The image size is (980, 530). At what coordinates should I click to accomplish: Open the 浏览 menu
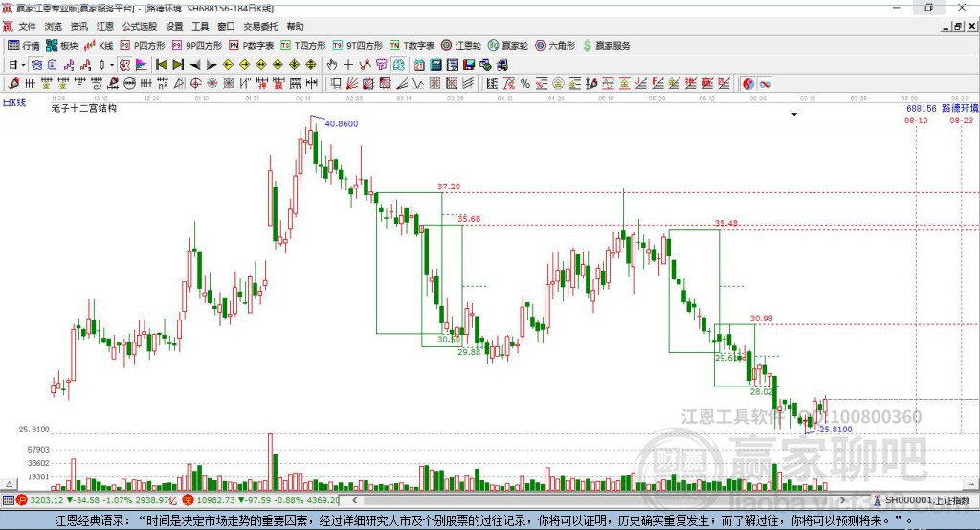[x=54, y=26]
